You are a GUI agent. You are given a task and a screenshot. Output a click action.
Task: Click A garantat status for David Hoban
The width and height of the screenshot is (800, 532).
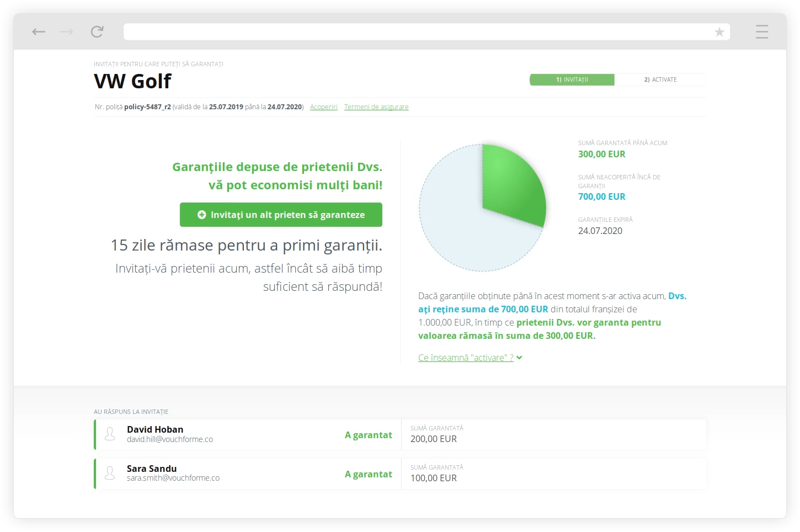click(x=369, y=435)
